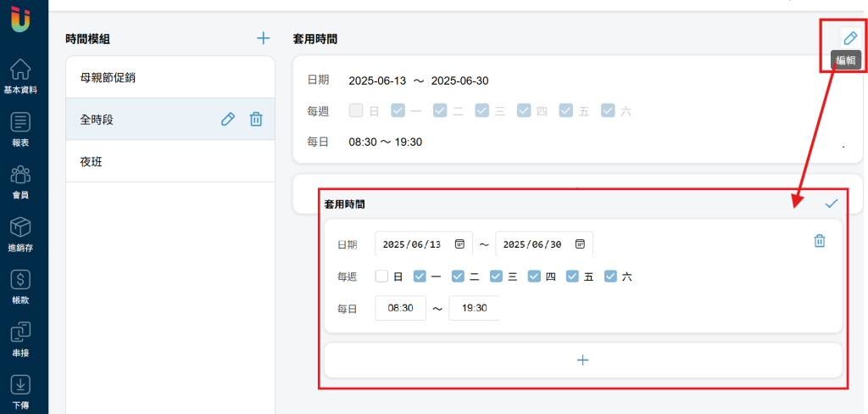Screen dimensions: 868x414
Task: Click the 編輯 pencil icon at top right
Action: [x=849, y=38]
